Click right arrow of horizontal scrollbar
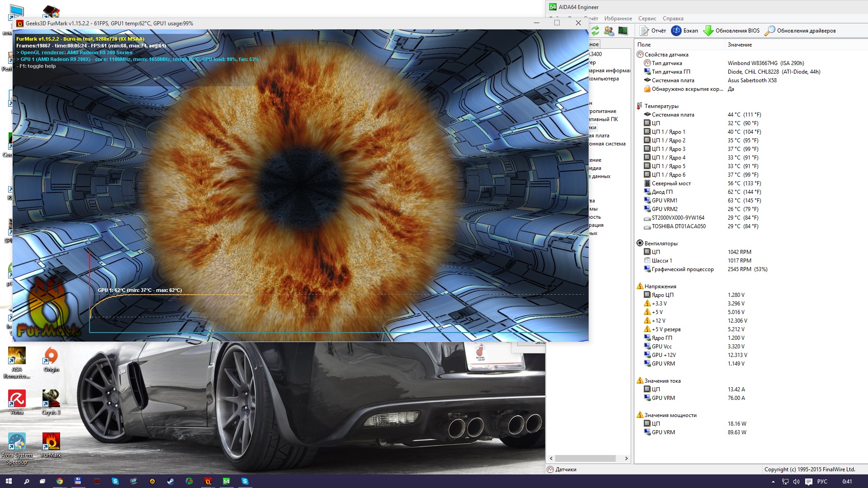Viewport: 868px width, 488px height. coord(626,458)
